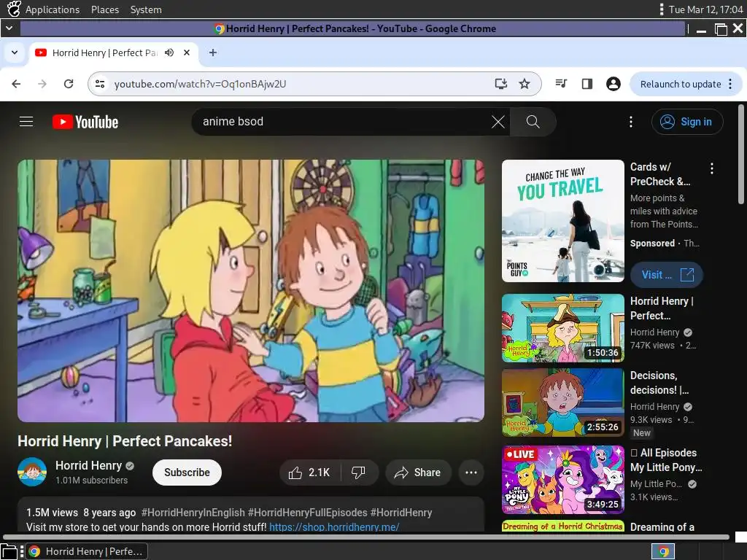View site information icon in the address bar
The width and height of the screenshot is (747, 560).
pyautogui.click(x=100, y=84)
